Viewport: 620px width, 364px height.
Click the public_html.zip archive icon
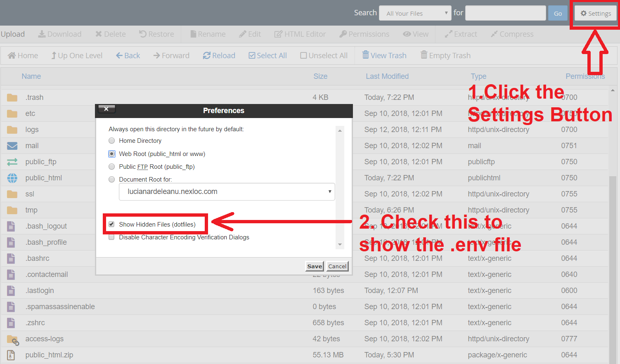(11, 355)
